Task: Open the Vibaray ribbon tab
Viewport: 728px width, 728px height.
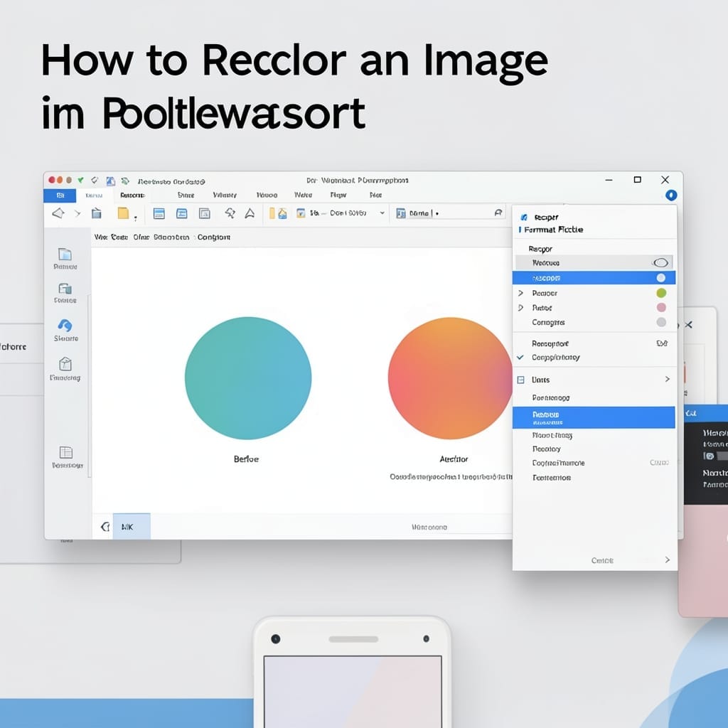Action: (225, 195)
